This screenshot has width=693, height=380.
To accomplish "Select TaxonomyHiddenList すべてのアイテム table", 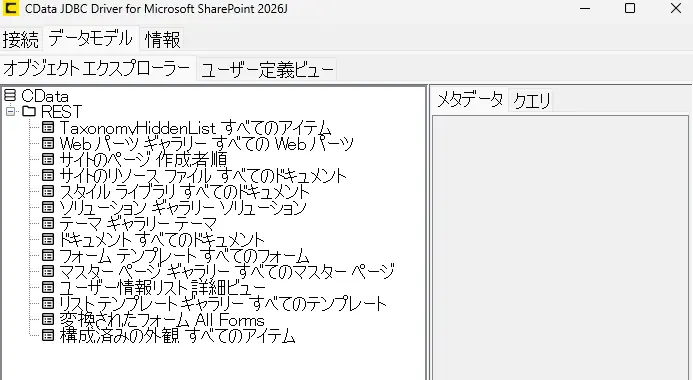I will (x=195, y=128).
